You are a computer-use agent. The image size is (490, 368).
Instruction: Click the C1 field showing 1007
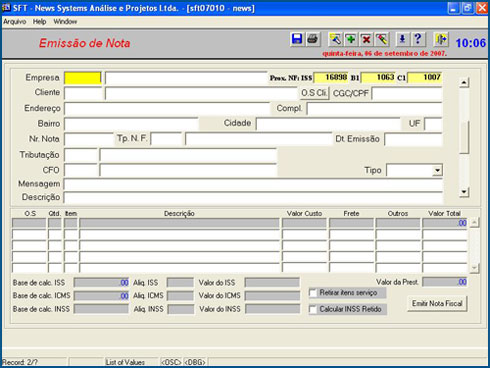tap(425, 77)
